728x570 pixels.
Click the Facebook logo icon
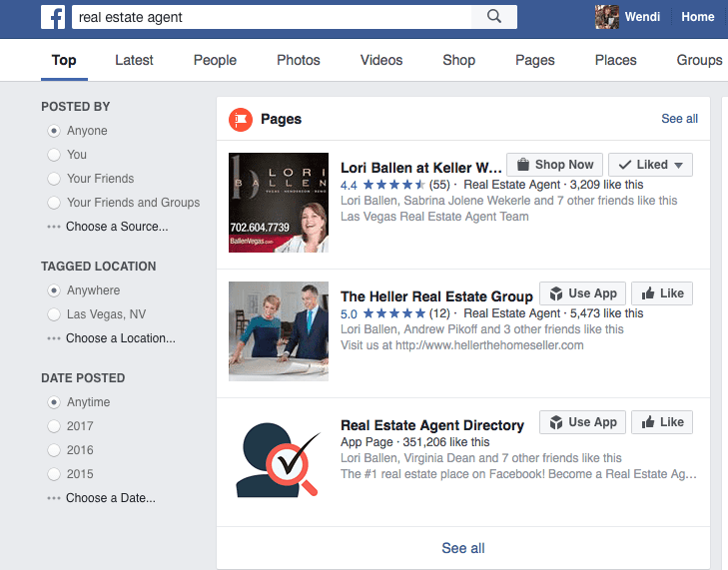click(x=53, y=17)
